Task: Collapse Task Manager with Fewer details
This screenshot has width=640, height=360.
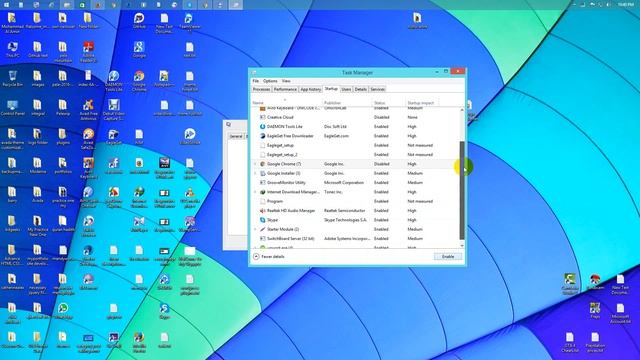Action: coord(269,257)
